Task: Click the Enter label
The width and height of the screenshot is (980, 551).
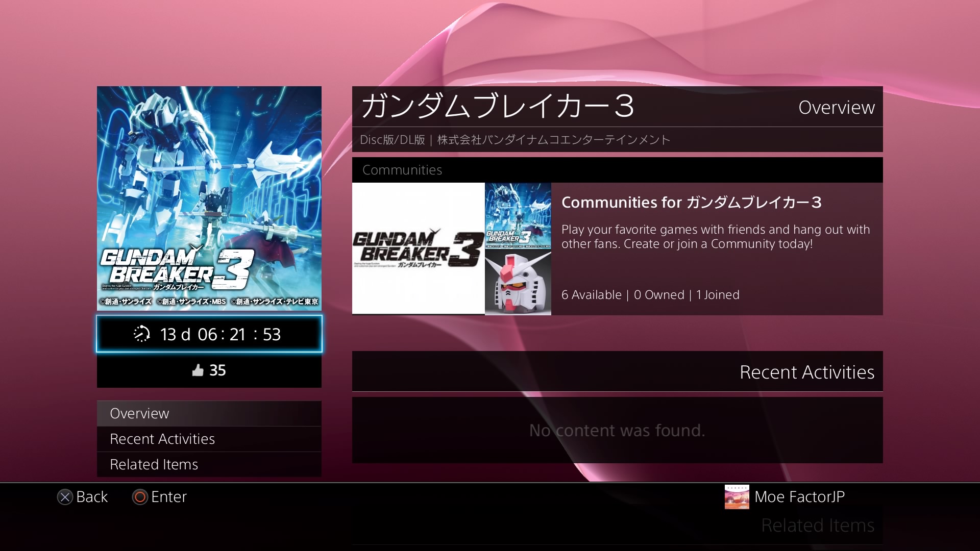Action: pyautogui.click(x=169, y=497)
